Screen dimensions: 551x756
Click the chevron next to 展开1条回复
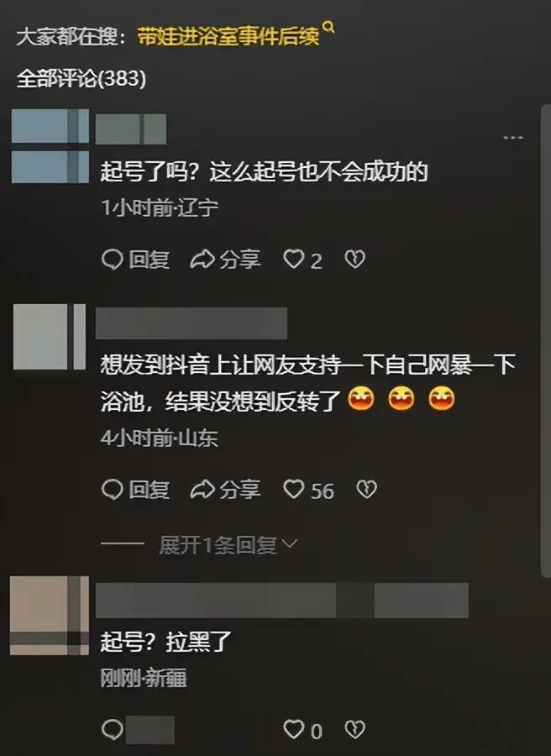289,544
